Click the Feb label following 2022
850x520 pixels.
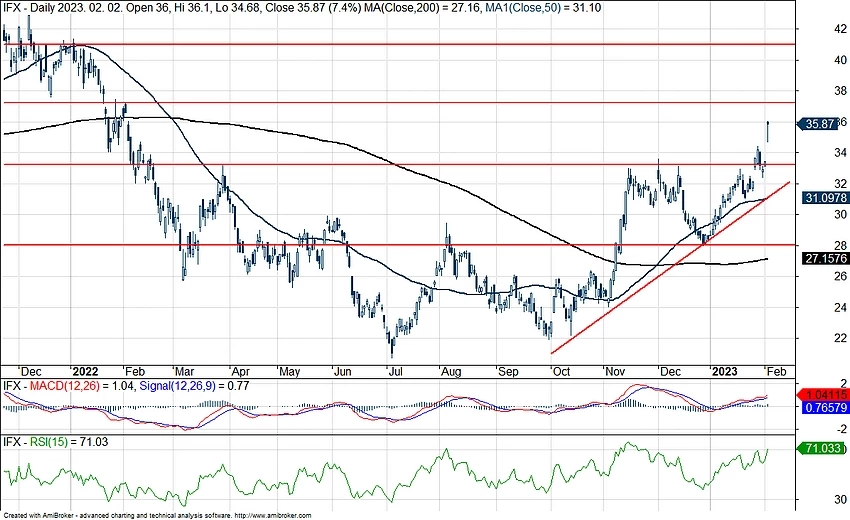tap(134, 371)
